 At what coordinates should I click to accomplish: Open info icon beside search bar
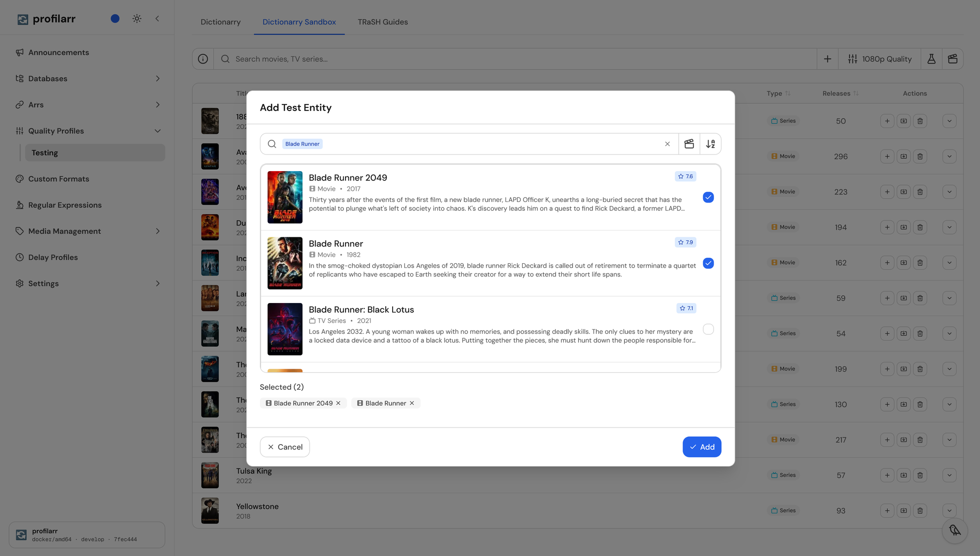click(x=203, y=59)
